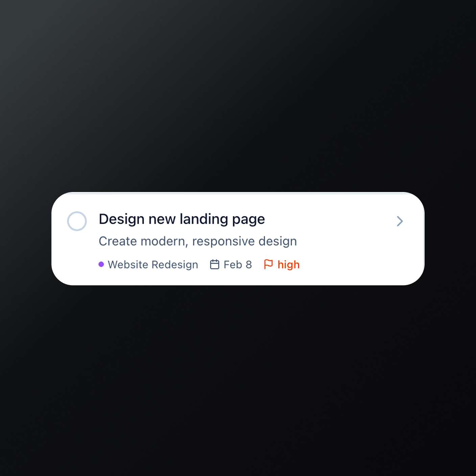The image size is (476, 476).
Task: Toggle the round task completion circle
Action: coord(77,221)
